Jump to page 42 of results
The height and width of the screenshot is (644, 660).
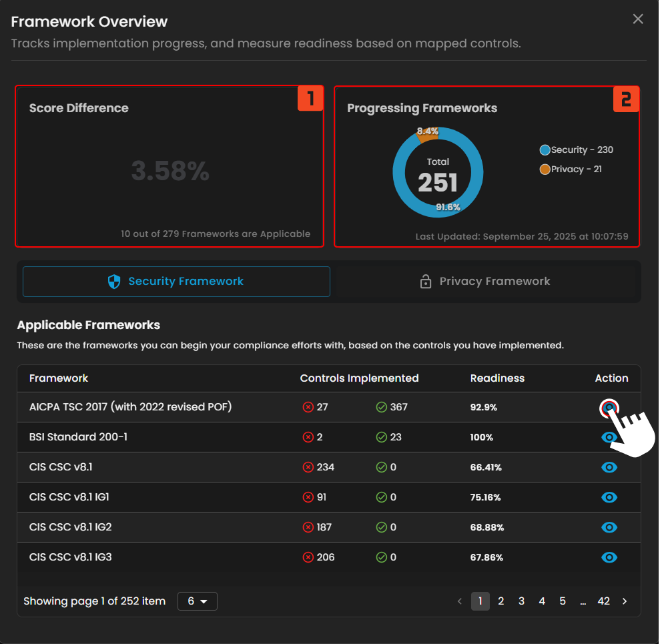603,601
